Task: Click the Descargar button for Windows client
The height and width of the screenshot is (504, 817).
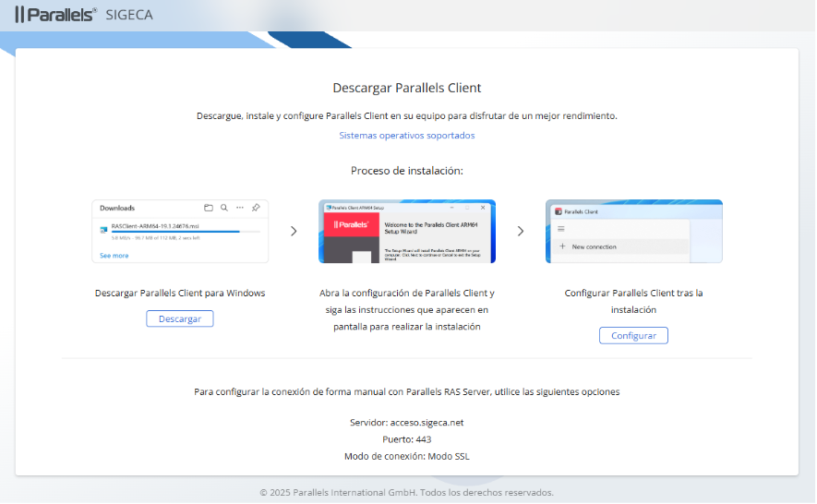Action: pos(180,318)
